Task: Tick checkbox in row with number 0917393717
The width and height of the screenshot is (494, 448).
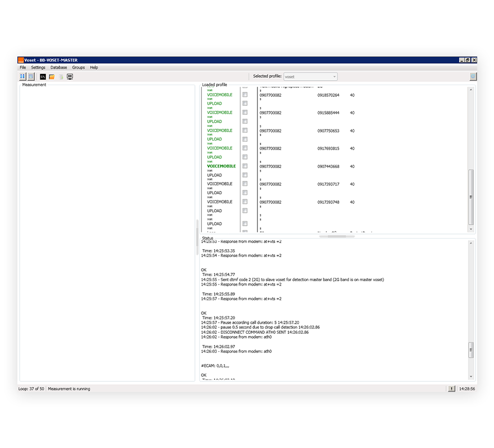Action: [245, 183]
